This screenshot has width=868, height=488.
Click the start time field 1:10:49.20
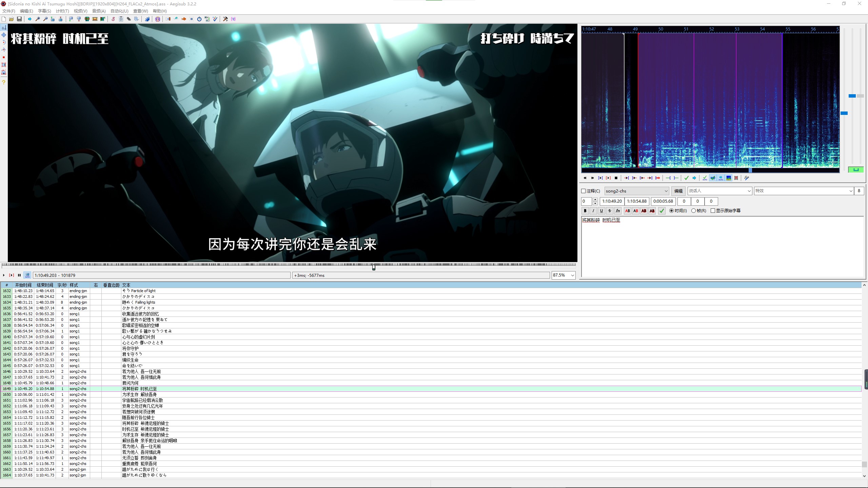click(x=612, y=201)
